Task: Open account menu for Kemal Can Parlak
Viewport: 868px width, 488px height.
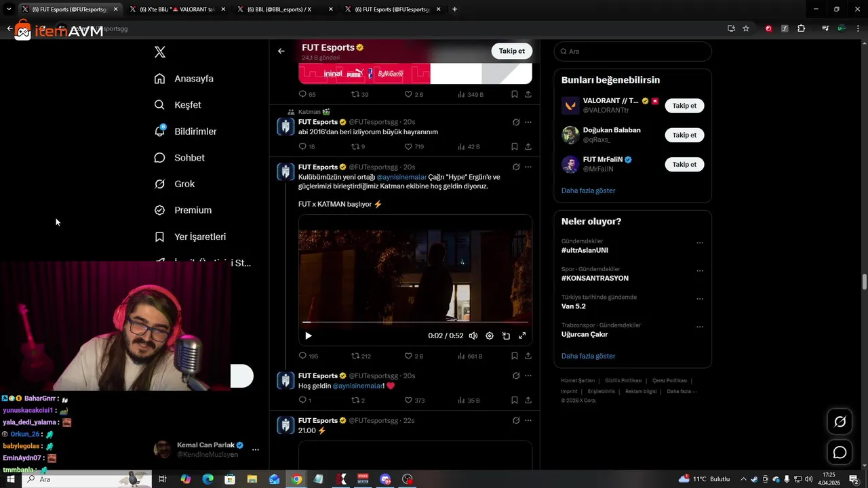Action: pos(256,449)
